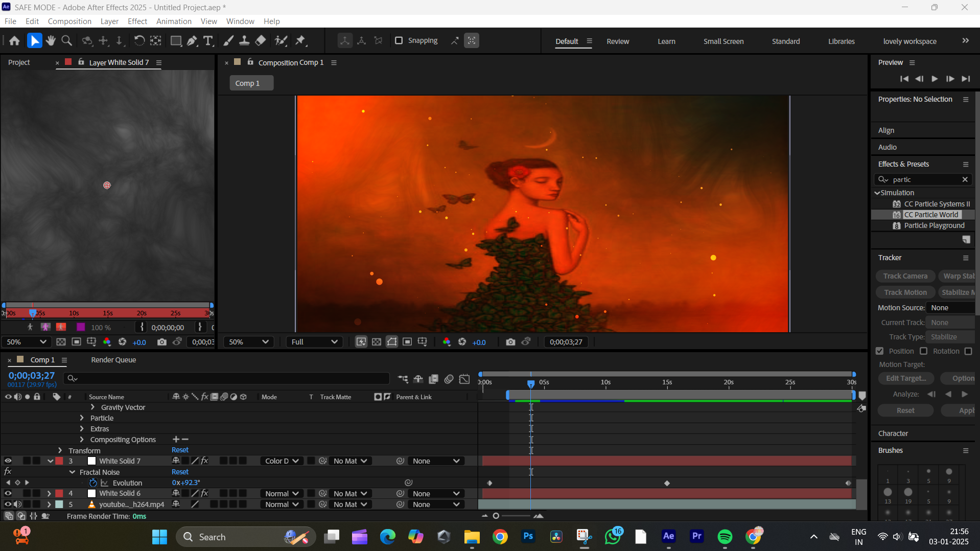Select the Eraser tool
This screenshot has width=980, height=551.
pos(261,41)
